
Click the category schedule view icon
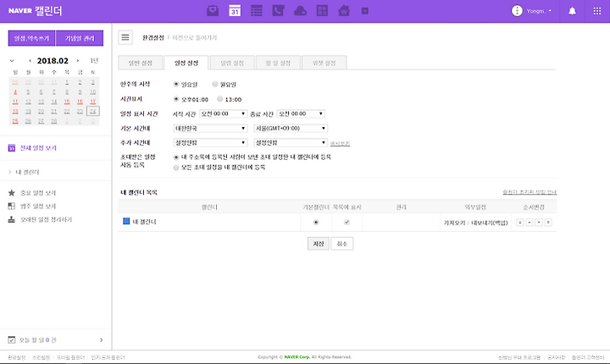click(12, 206)
